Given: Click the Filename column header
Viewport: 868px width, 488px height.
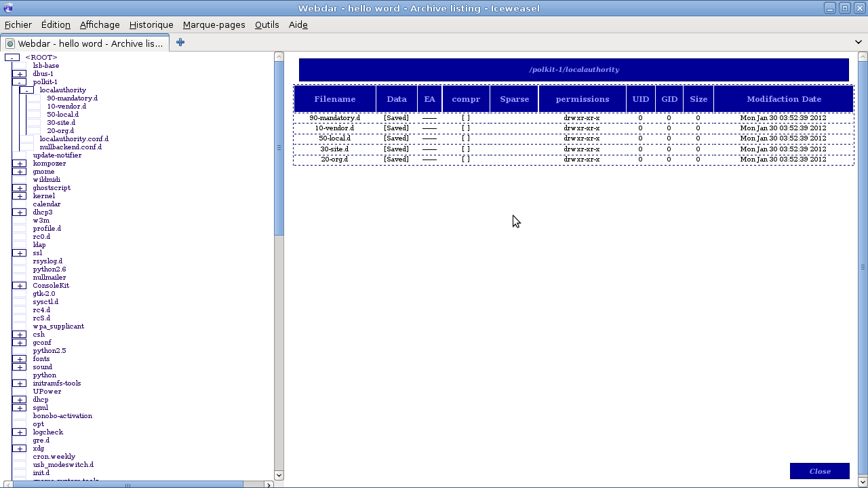Looking at the screenshot, I should (334, 98).
